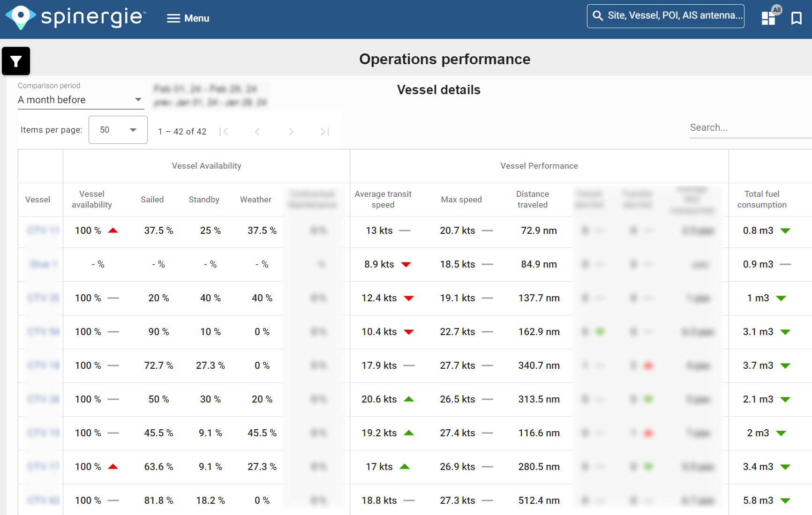Click the Spinergie logo

pyautogui.click(x=75, y=18)
